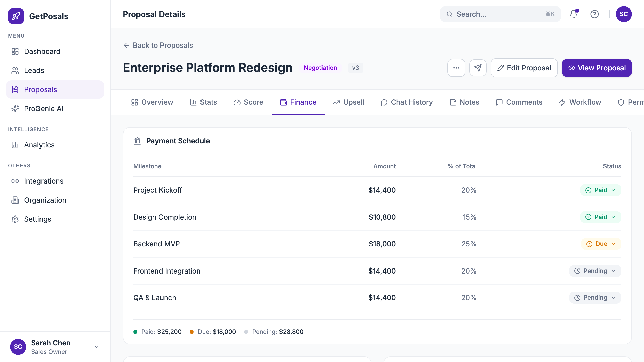The image size is (644, 362).
Task: Click the GetPosals rocket logo
Action: coord(16,16)
